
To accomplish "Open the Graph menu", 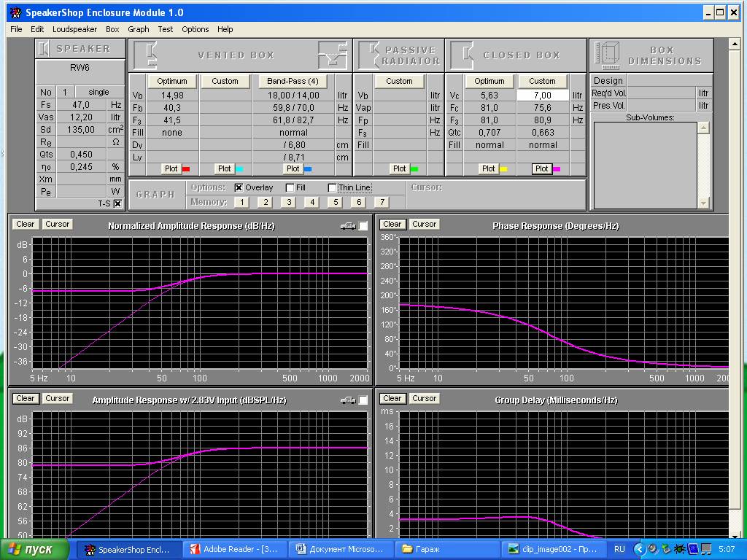I will click(138, 29).
